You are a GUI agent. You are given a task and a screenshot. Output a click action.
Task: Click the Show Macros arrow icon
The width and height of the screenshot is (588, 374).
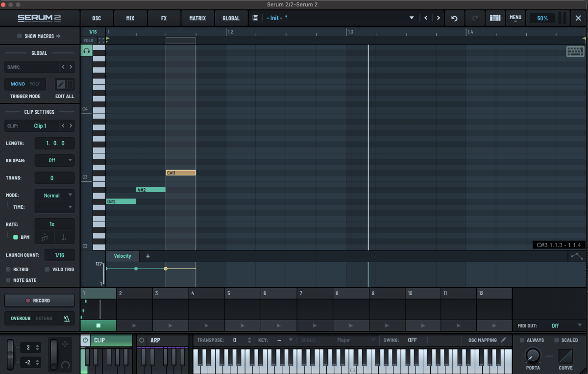coord(58,36)
